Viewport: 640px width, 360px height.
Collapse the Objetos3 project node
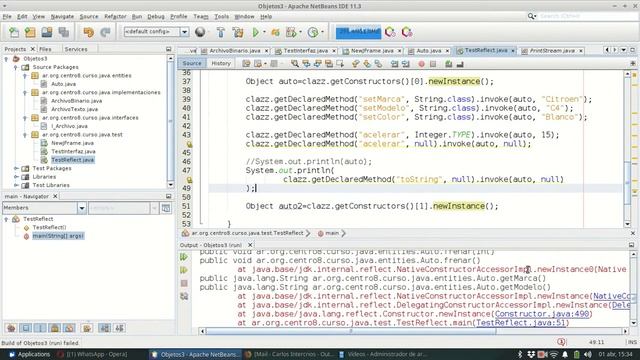(7, 59)
